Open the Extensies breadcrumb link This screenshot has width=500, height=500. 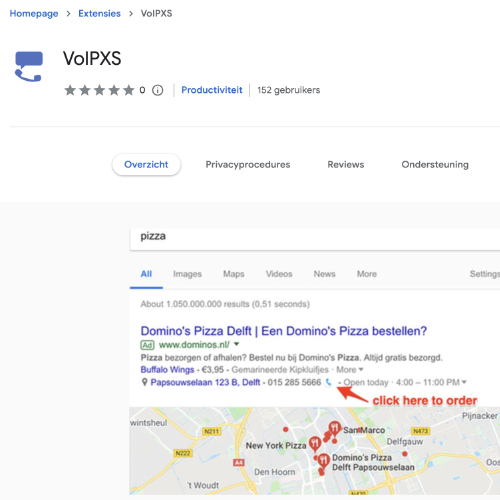tap(99, 14)
